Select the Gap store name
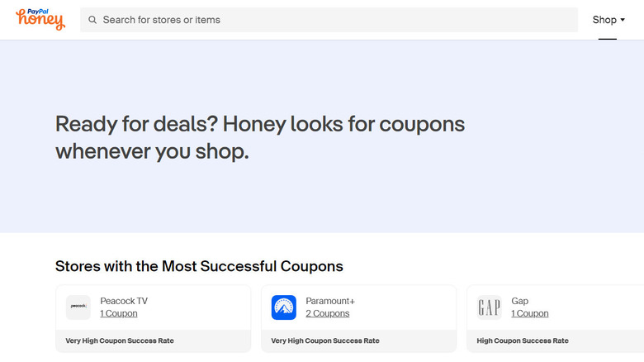The height and width of the screenshot is (362, 644). [519, 301]
